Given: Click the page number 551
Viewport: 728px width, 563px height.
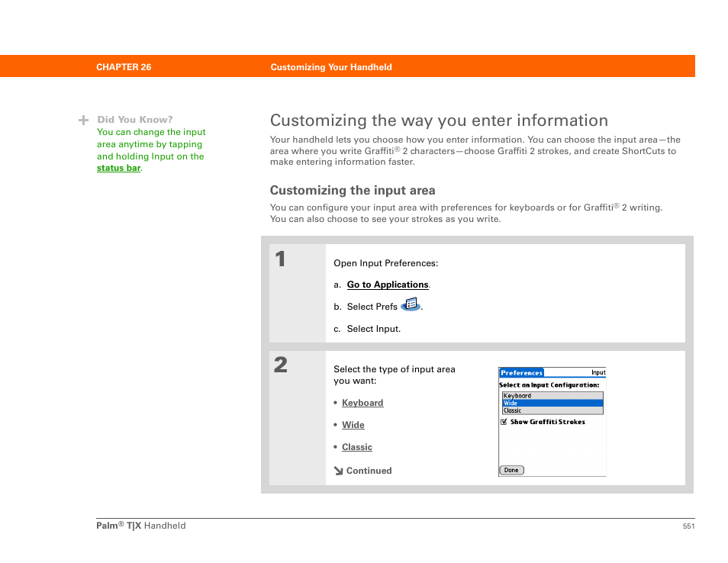Looking at the screenshot, I should (x=688, y=526).
